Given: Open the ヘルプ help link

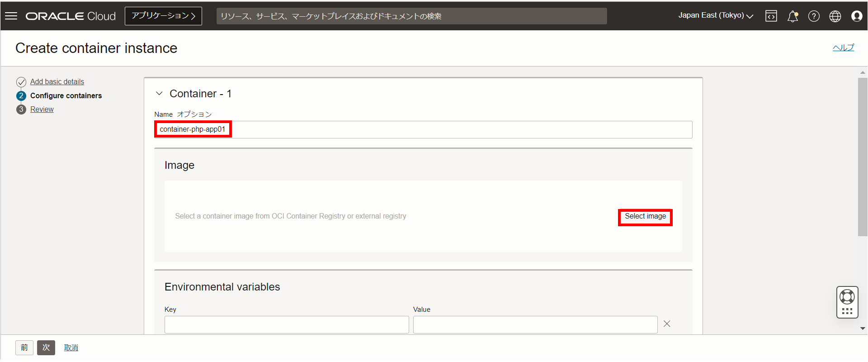Looking at the screenshot, I should coord(843,48).
